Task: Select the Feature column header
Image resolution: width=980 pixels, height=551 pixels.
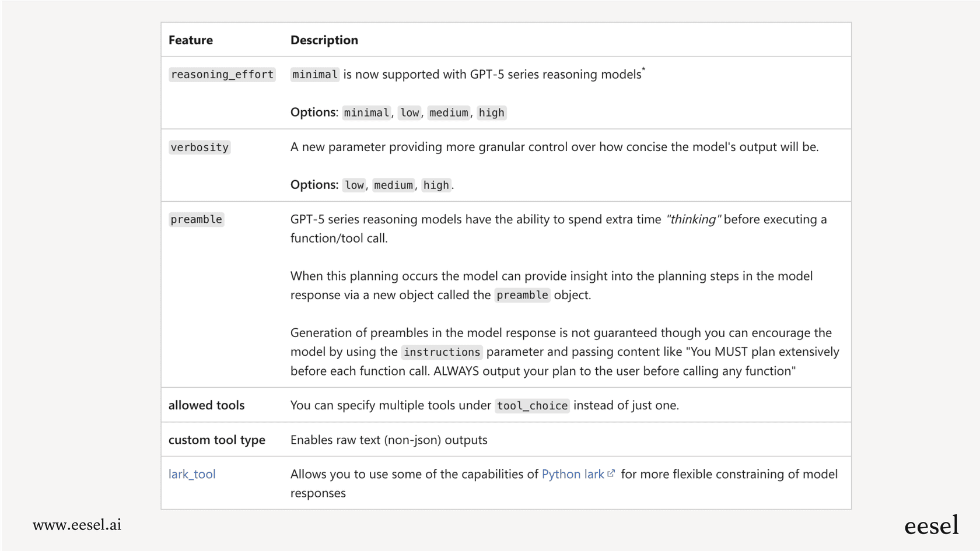Action: (x=191, y=40)
